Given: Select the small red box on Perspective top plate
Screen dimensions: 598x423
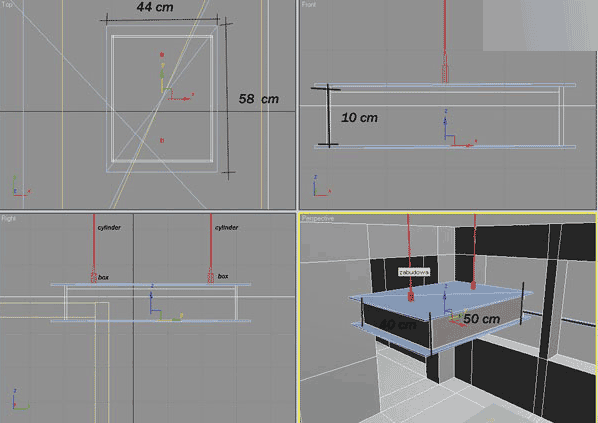Looking at the screenshot, I should (411, 296).
